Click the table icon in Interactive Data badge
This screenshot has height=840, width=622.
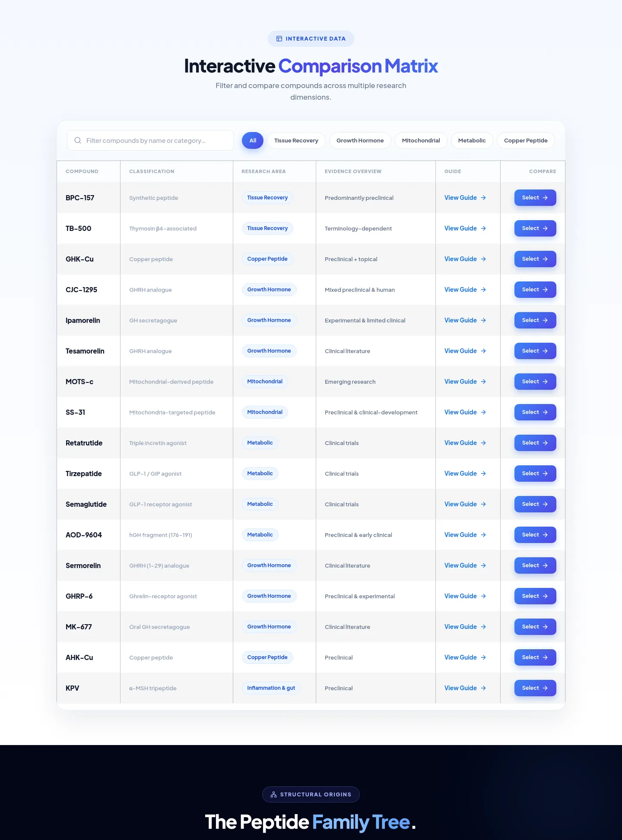[279, 39]
